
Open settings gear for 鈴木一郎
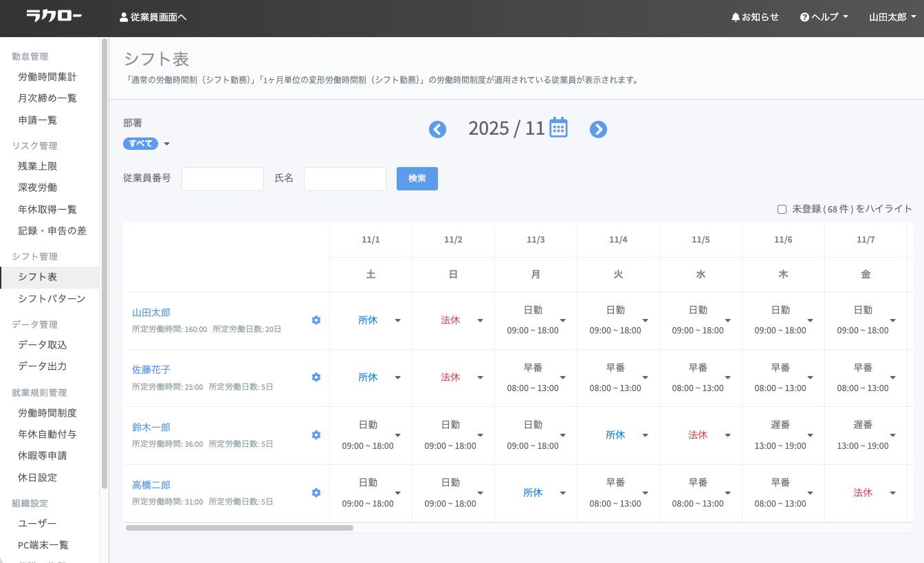click(x=316, y=435)
